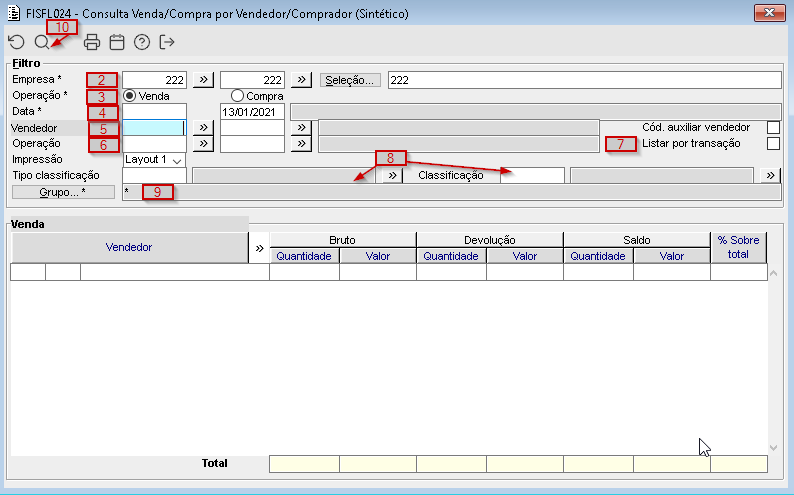
Task: Click the document icon in title bar
Action: [14, 13]
